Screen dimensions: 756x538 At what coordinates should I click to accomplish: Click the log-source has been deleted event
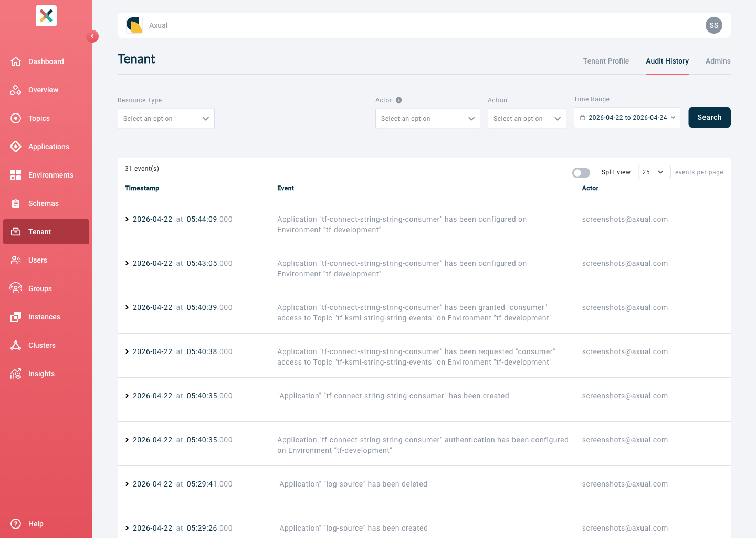(352, 484)
